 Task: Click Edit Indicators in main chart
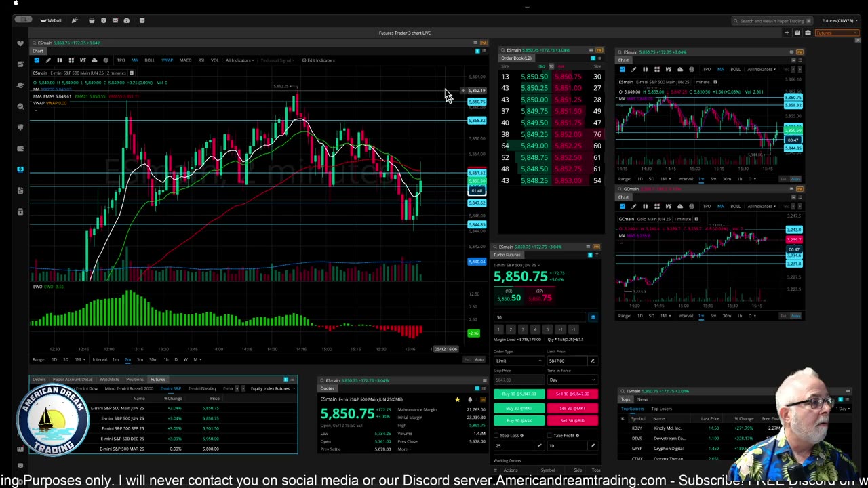pos(319,60)
